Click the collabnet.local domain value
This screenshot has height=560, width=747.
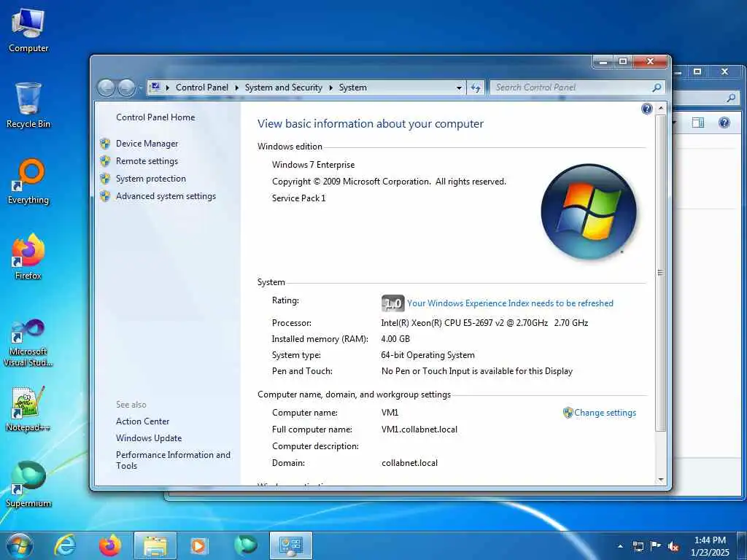pos(409,463)
